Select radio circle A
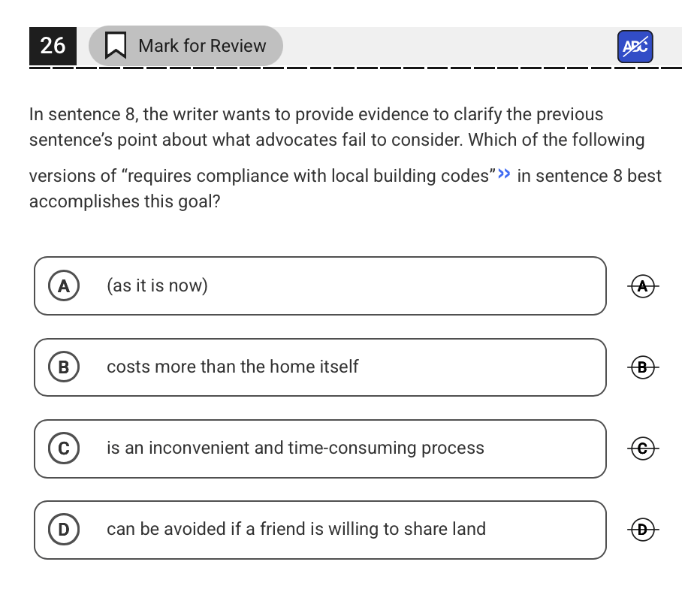This screenshot has height=598, width=700. click(x=64, y=285)
